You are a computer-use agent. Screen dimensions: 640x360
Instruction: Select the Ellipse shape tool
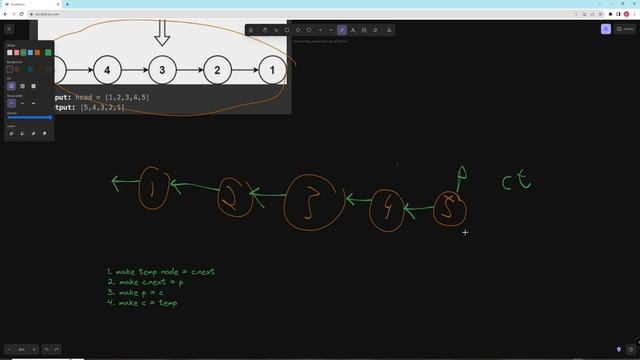pyautogui.click(x=309, y=30)
